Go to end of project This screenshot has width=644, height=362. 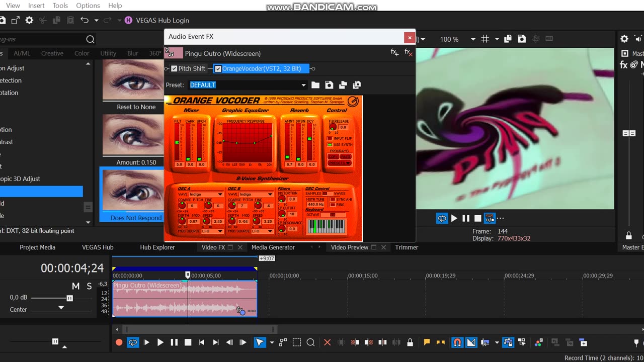216,342
